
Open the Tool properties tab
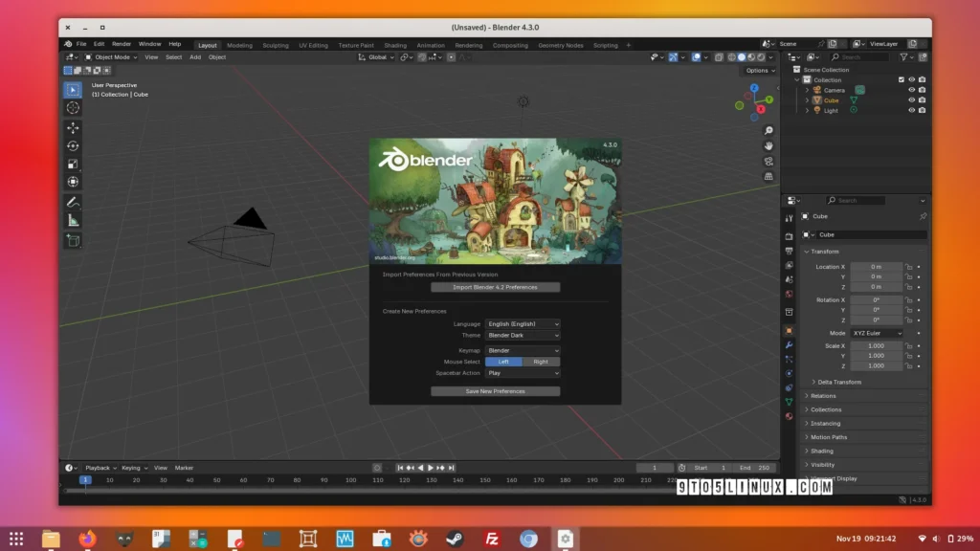pos(790,219)
